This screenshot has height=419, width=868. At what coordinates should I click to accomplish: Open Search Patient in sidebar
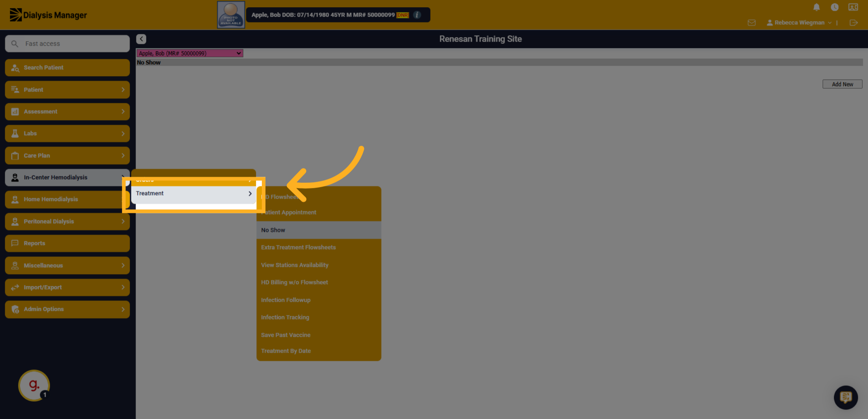click(67, 68)
